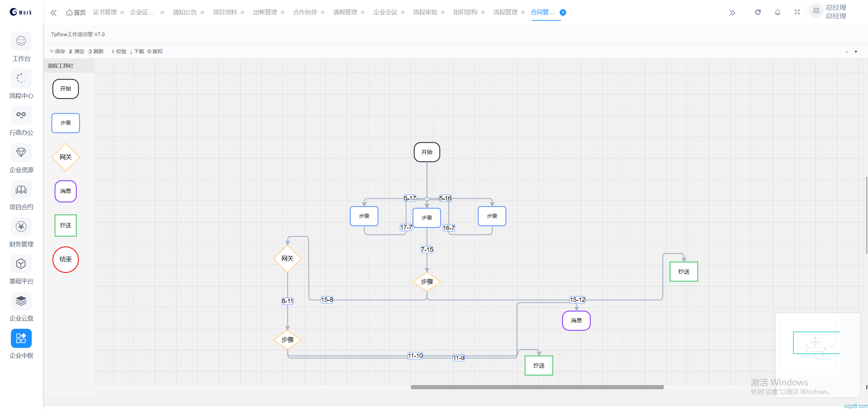Switch to the 项目资料 tab
868x409 pixels.
click(225, 12)
